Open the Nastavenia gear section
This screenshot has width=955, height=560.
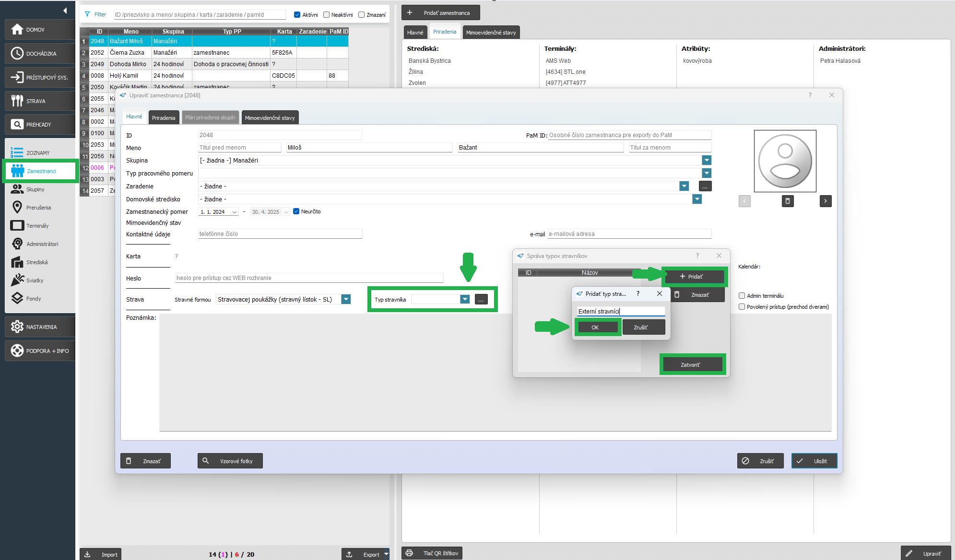click(17, 327)
